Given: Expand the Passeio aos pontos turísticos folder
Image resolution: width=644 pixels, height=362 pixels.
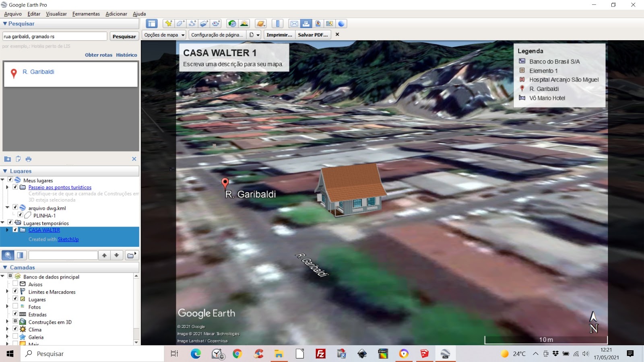Looking at the screenshot, I should [x=7, y=187].
